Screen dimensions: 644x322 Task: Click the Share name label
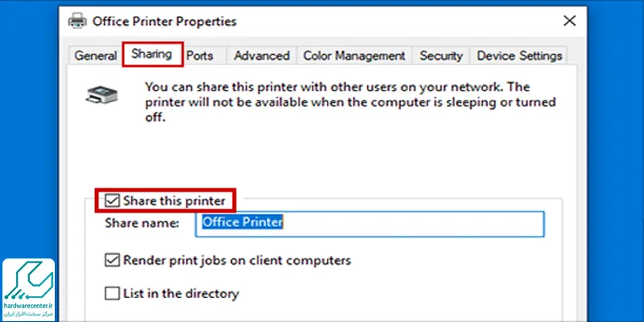[142, 223]
